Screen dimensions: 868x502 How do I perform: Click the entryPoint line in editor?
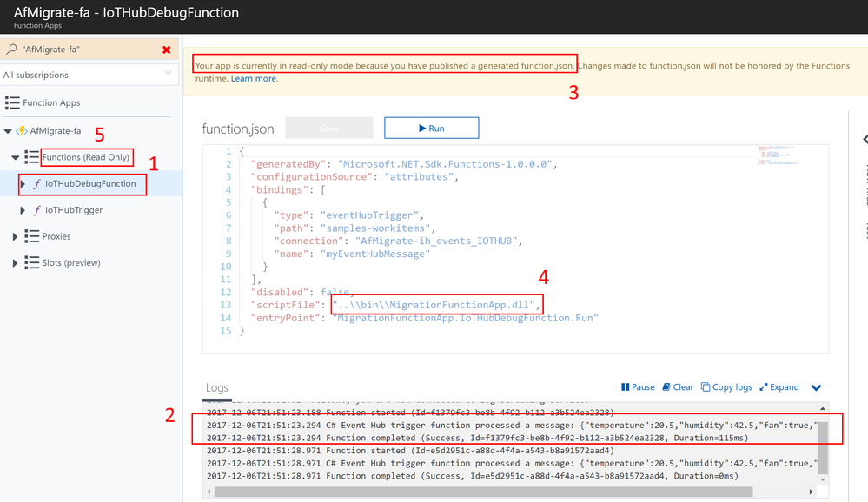[x=424, y=318]
